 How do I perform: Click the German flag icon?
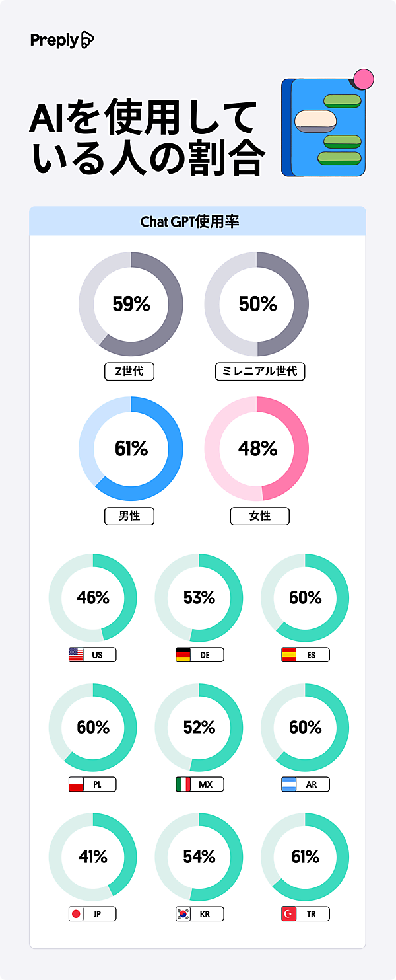coord(183,655)
